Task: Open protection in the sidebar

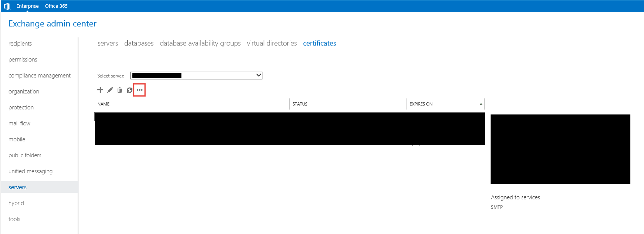Action: point(21,107)
